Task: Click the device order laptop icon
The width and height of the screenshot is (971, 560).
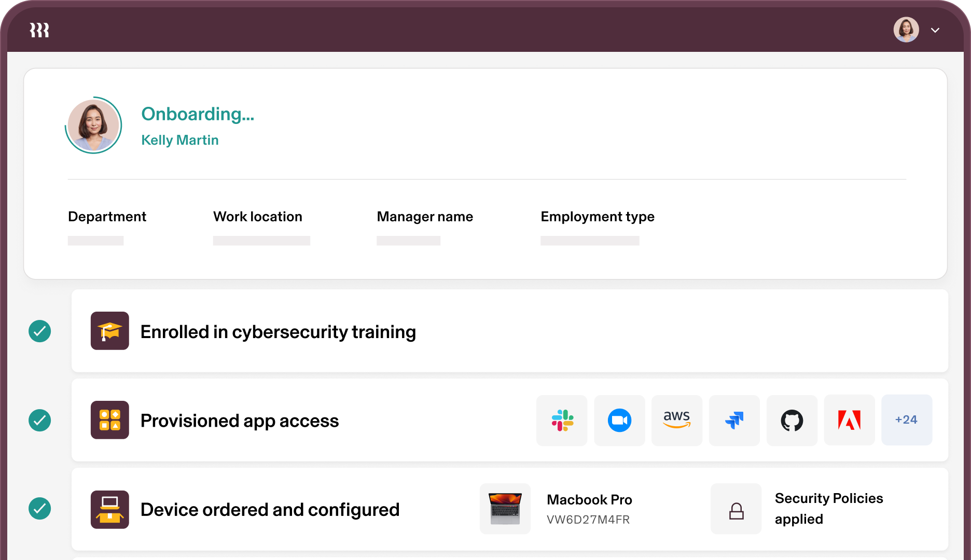Action: [110, 510]
